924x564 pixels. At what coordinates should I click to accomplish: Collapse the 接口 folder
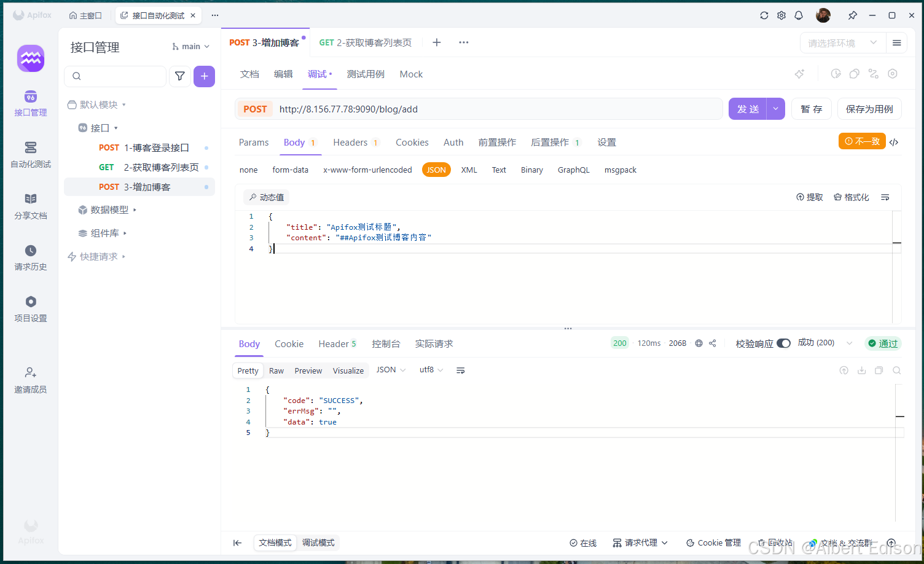[x=98, y=128]
